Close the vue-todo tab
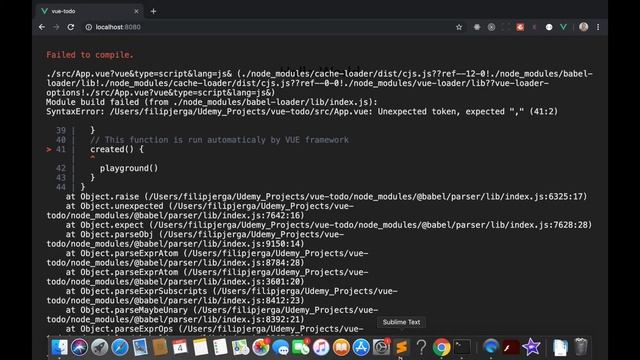 tap(136, 11)
